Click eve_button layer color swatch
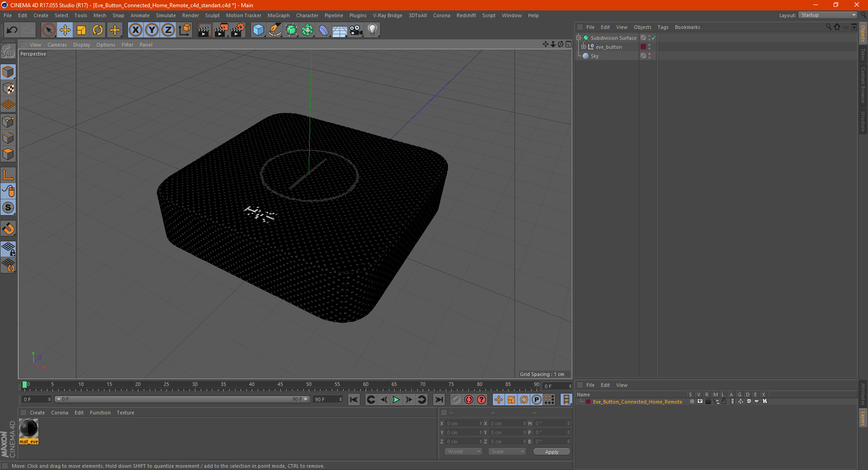Screen dimensions: 868x470 (643, 47)
